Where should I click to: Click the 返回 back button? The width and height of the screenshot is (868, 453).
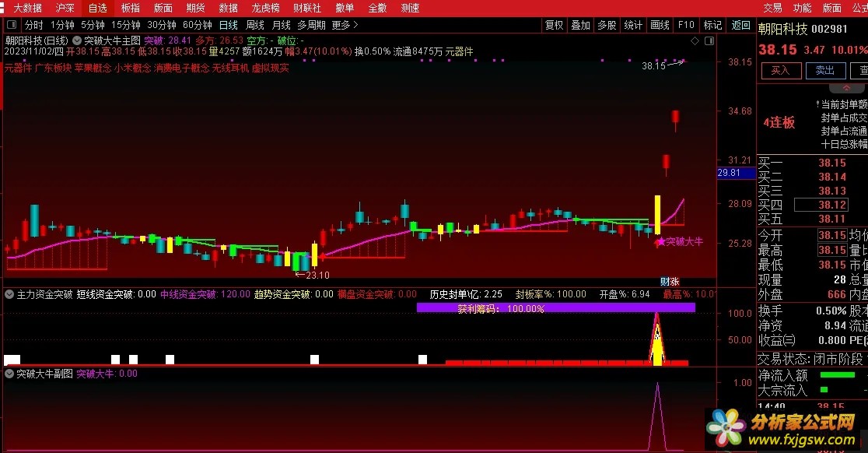(x=740, y=25)
